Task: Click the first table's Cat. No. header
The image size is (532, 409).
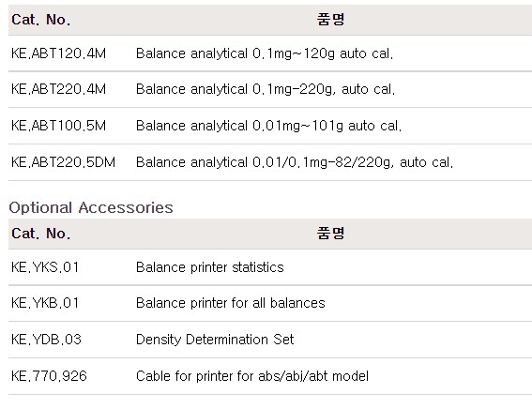Action: click(x=41, y=20)
